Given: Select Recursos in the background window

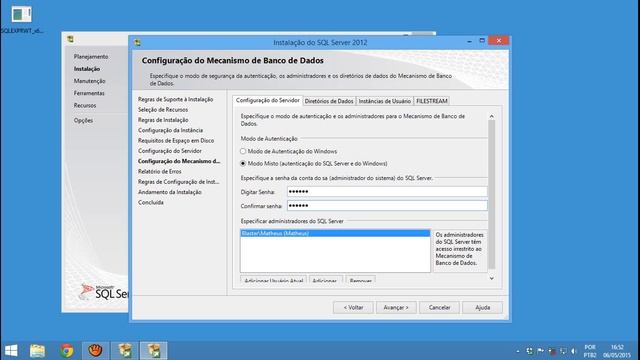Looking at the screenshot, I should point(85,105).
